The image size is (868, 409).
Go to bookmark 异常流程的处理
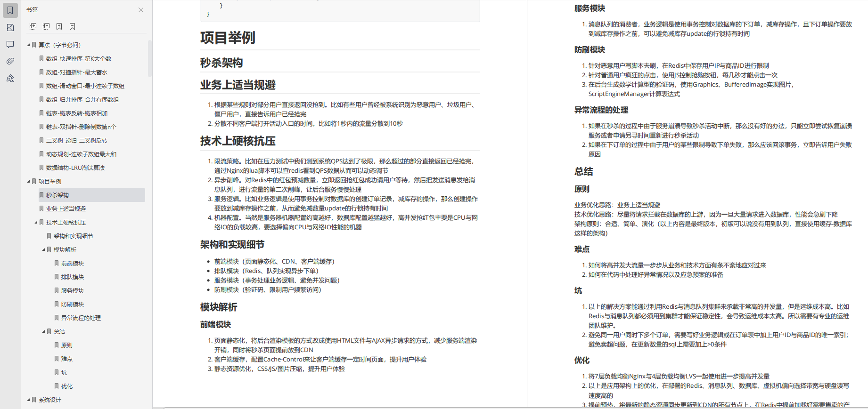[x=81, y=318]
